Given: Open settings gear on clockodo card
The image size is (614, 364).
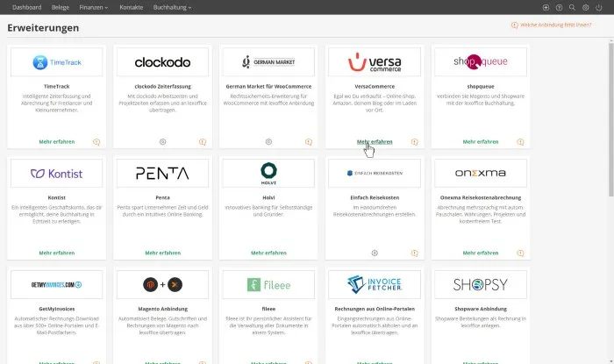Looking at the screenshot, I should tap(162, 141).
